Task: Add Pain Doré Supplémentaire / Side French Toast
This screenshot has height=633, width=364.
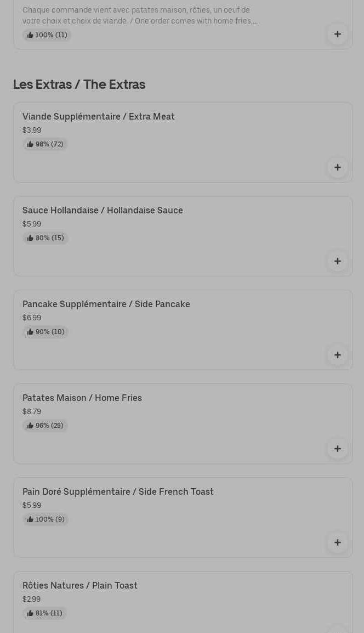Action: (x=337, y=542)
